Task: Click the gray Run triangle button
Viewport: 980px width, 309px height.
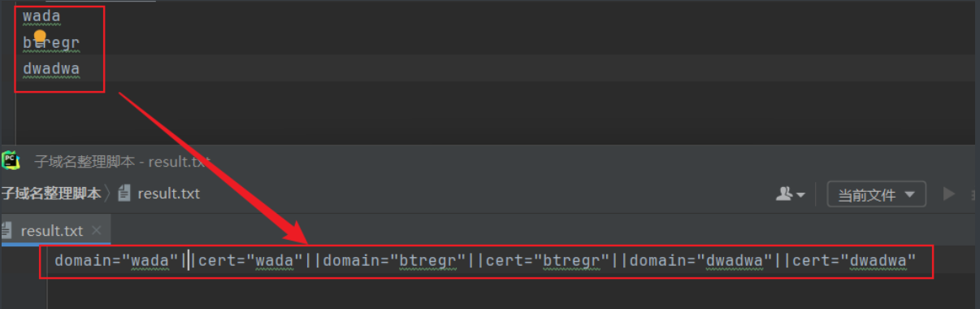Action: click(x=948, y=194)
